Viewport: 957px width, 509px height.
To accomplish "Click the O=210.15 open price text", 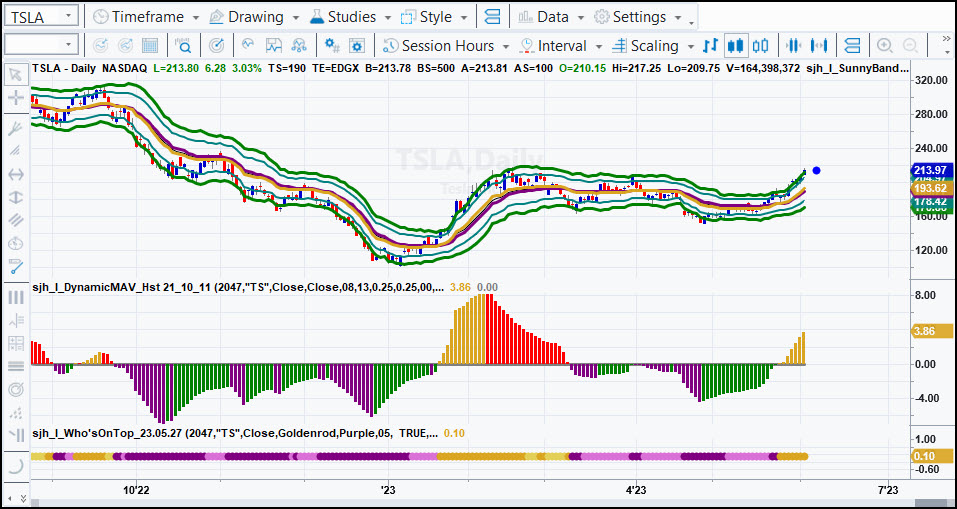I will tap(582, 68).
